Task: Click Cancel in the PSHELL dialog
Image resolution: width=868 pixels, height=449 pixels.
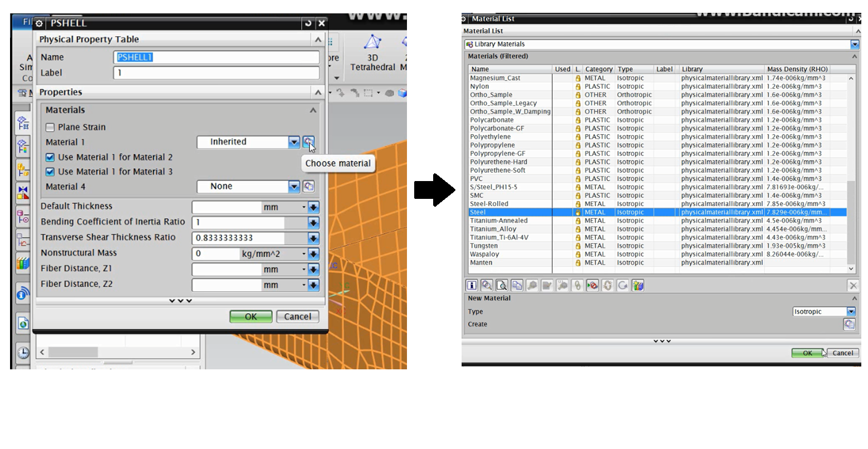Action: [298, 316]
